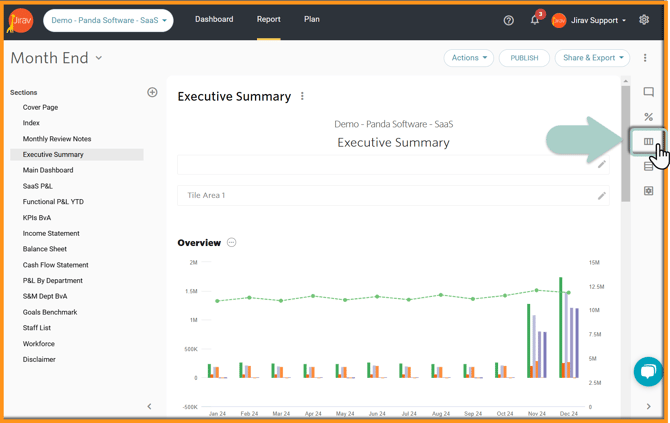Screen dimensions: 670x423
Task: Open the notifications bell
Action: [x=535, y=20]
